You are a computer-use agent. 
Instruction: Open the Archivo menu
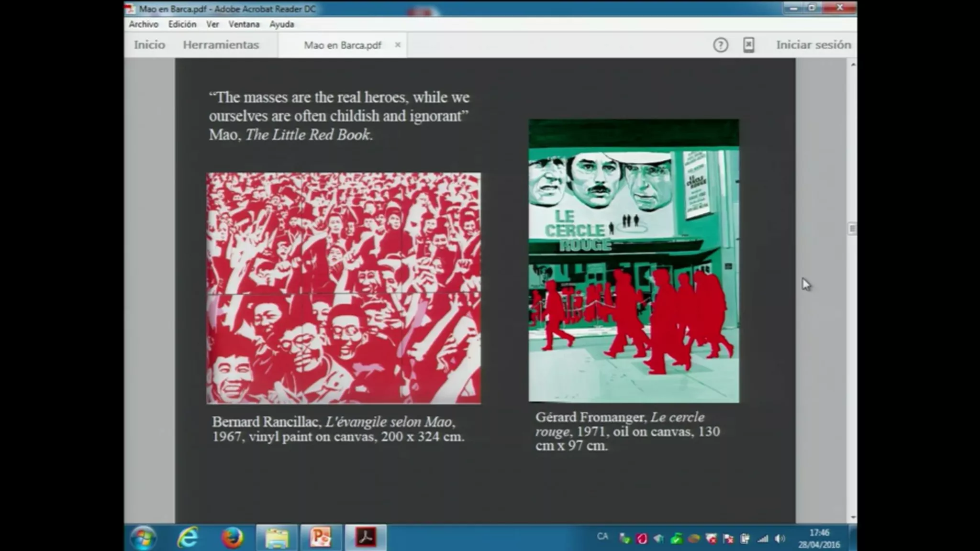click(144, 24)
